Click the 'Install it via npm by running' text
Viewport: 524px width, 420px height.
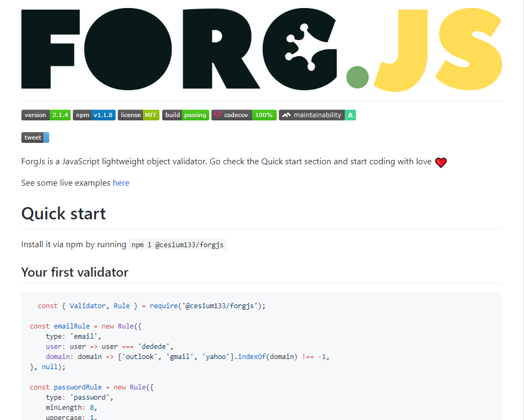click(73, 245)
